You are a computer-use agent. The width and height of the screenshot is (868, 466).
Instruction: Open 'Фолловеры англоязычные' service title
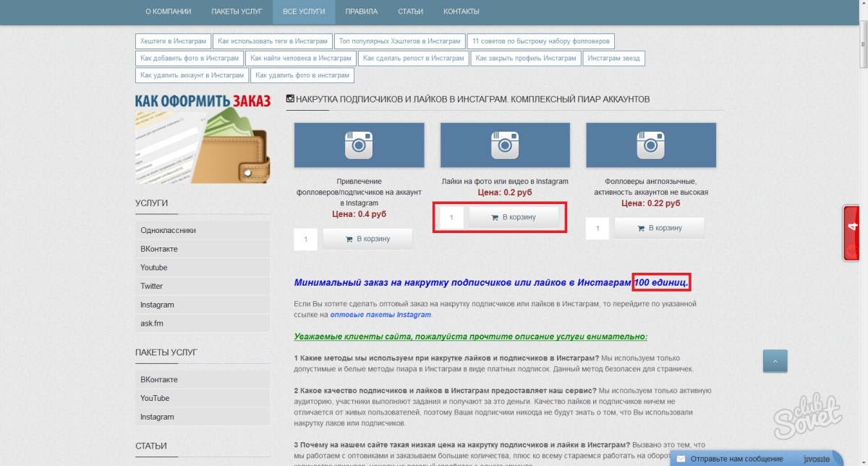651,187
